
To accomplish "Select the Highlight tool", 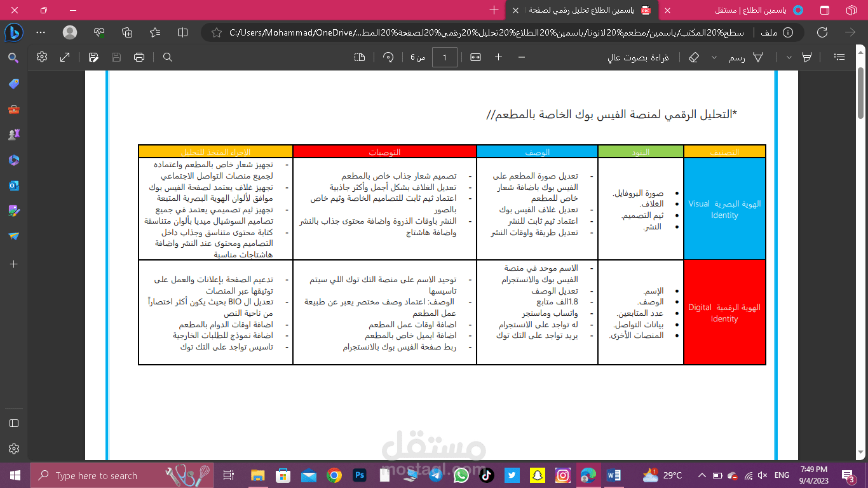I will pyautogui.click(x=807, y=57).
